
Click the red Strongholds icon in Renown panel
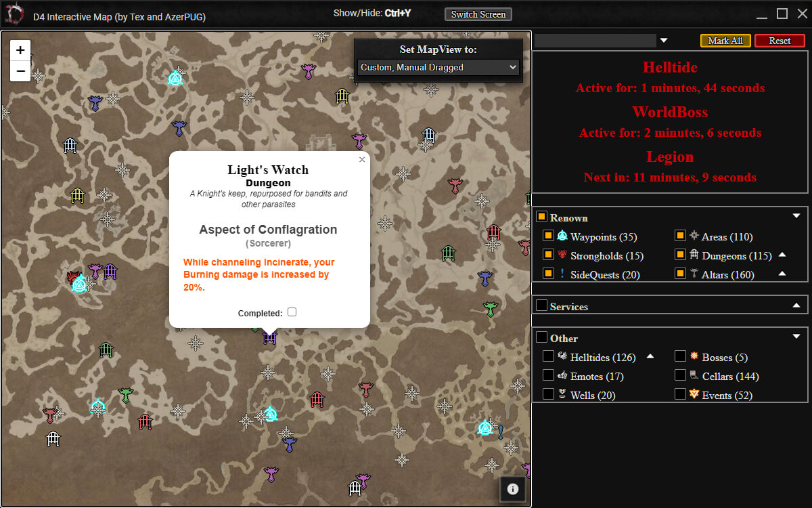click(x=563, y=255)
